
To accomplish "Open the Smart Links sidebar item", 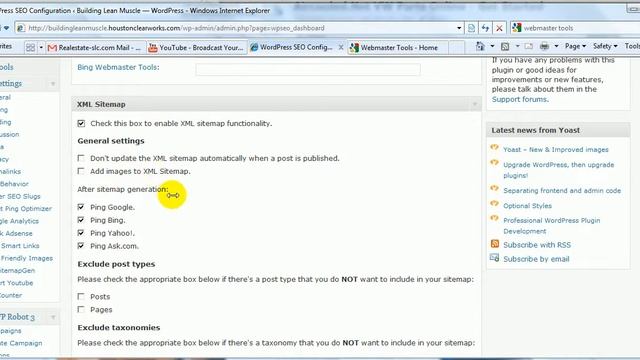I will [20, 246].
